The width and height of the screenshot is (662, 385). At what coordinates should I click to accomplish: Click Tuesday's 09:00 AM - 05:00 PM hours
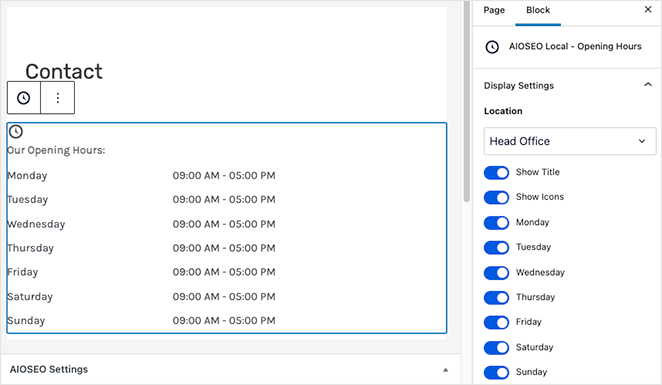coord(224,200)
